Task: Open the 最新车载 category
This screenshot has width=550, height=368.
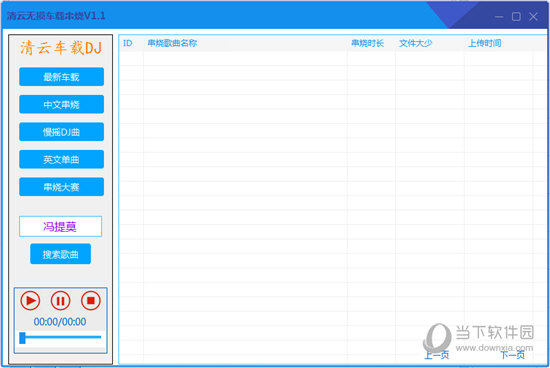Action: click(x=61, y=77)
